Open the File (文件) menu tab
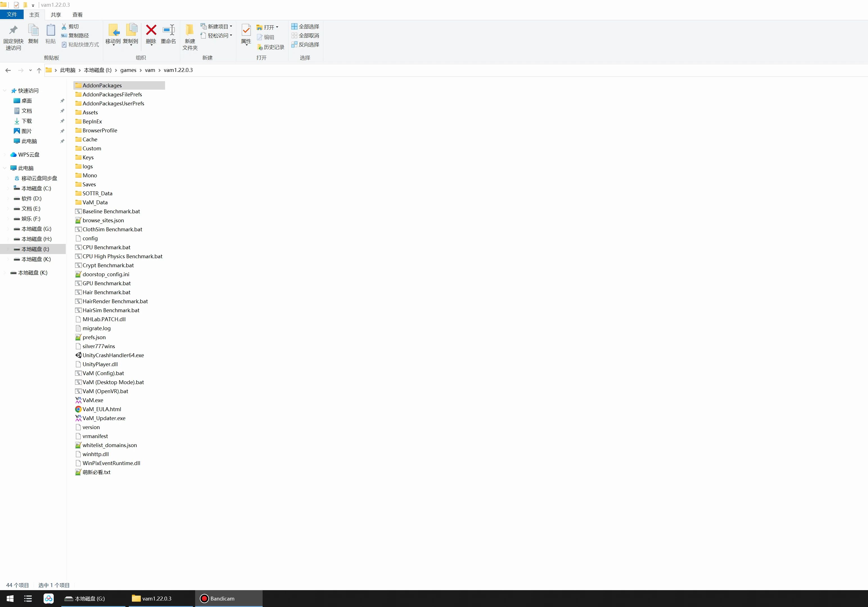The height and width of the screenshot is (607, 868). pyautogui.click(x=12, y=14)
